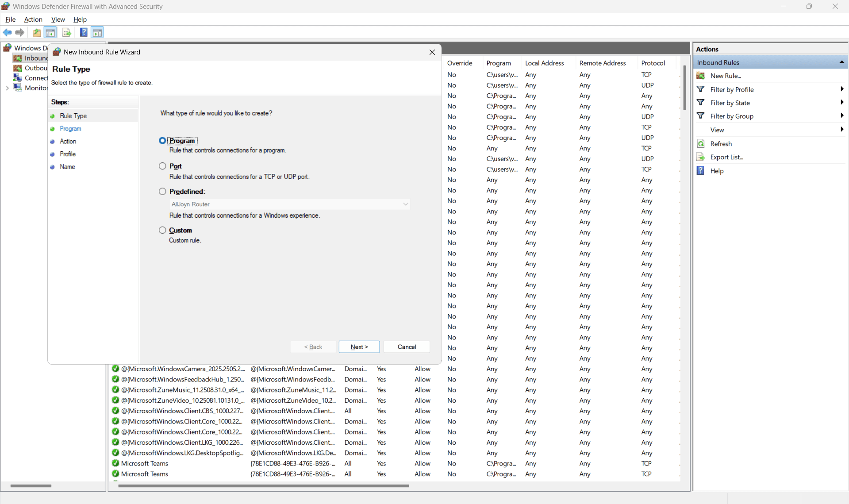
Task: Expand the Filter by Profile submenu arrow
Action: click(842, 89)
